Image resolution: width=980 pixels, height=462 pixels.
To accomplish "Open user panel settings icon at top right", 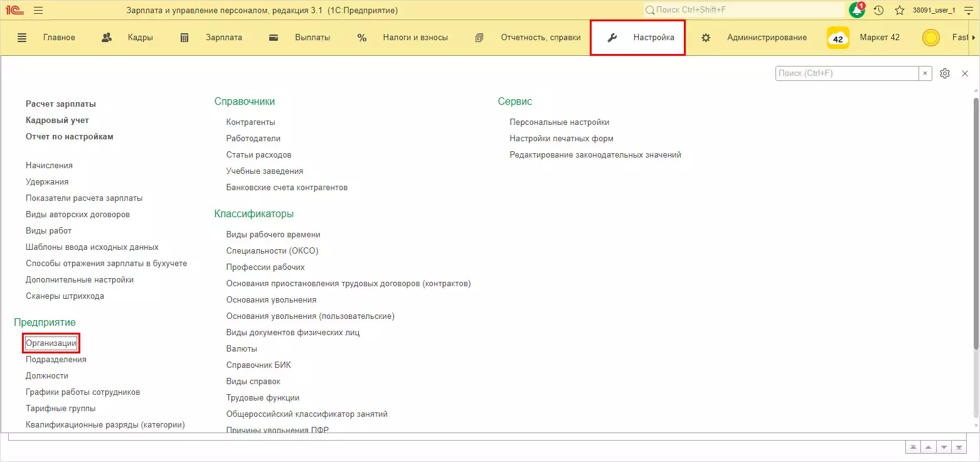I will pyautogui.click(x=967, y=11).
